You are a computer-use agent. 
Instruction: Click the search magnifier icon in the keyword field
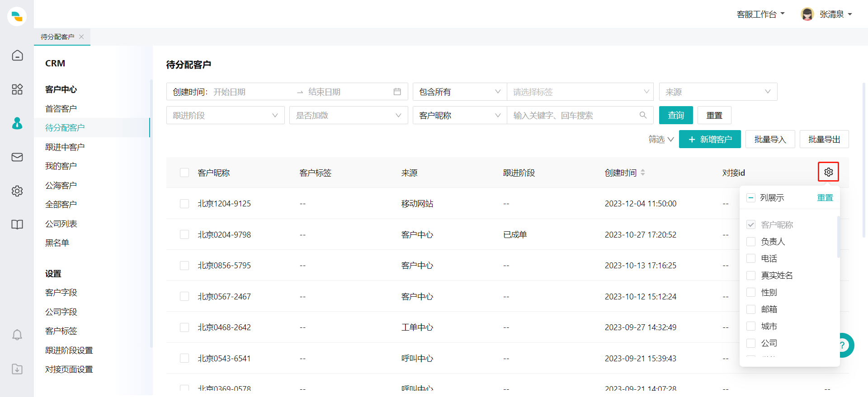pos(643,115)
